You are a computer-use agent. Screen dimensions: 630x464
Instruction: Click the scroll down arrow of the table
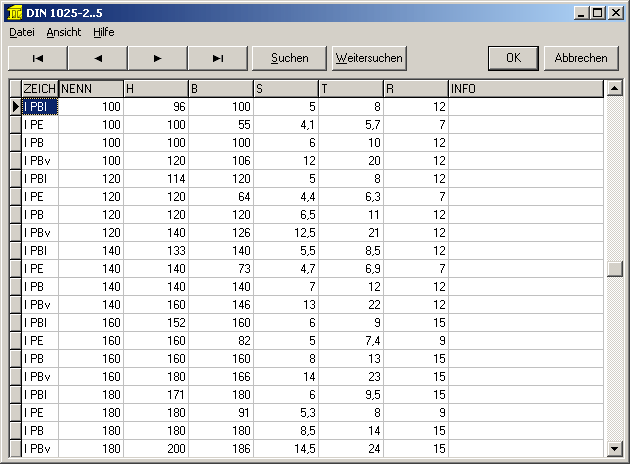(x=615, y=448)
